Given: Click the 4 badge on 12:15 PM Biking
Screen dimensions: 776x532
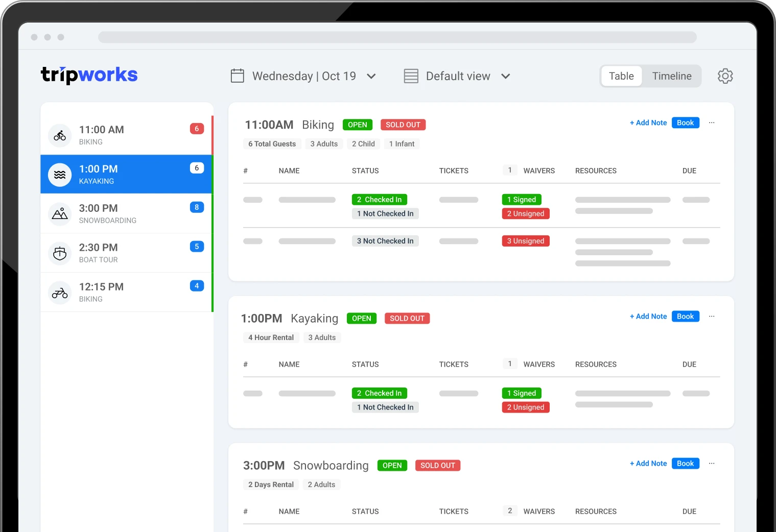Looking at the screenshot, I should (197, 286).
